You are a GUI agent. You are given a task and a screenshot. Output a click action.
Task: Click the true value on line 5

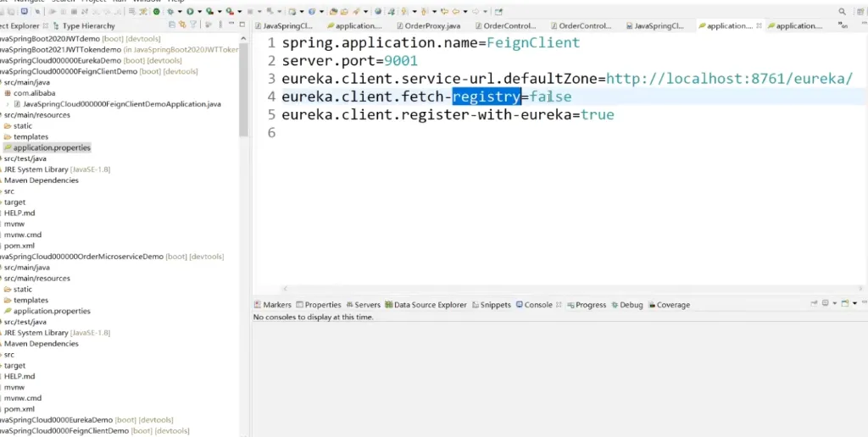(x=598, y=114)
